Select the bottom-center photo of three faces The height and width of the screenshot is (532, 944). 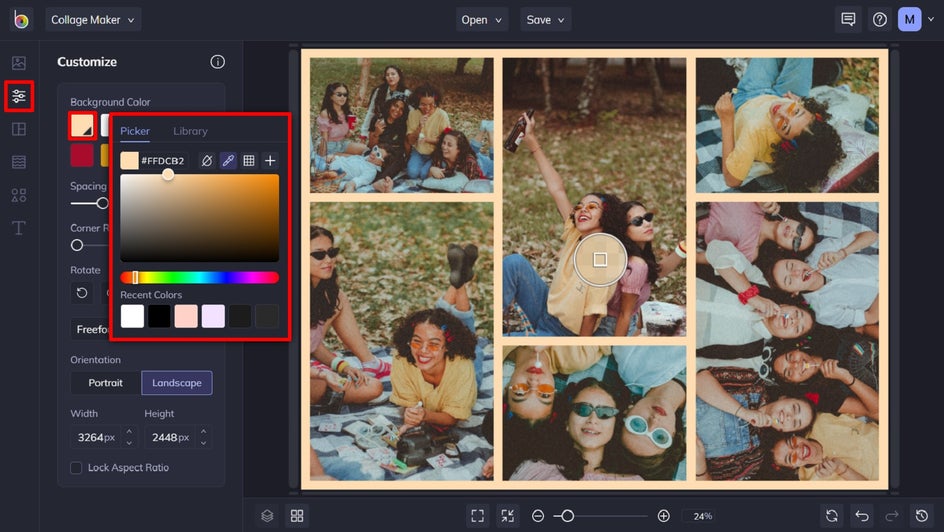tap(594, 413)
